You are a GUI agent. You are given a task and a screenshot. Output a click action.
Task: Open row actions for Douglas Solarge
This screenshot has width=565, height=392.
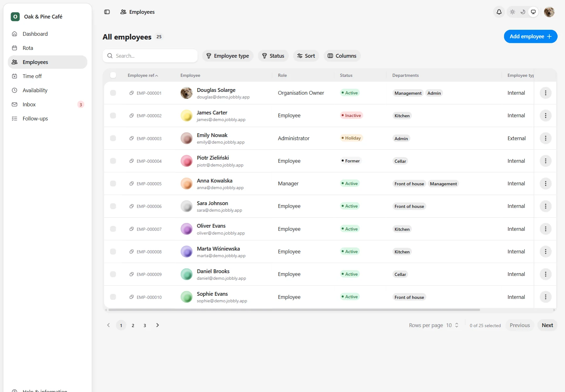(546, 93)
